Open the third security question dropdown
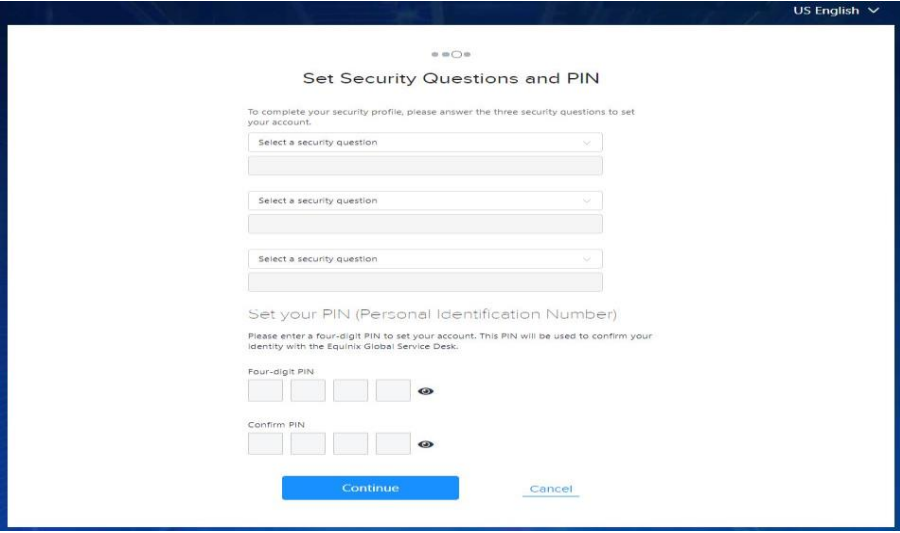Screen dimensions: 900x533 coord(425,259)
